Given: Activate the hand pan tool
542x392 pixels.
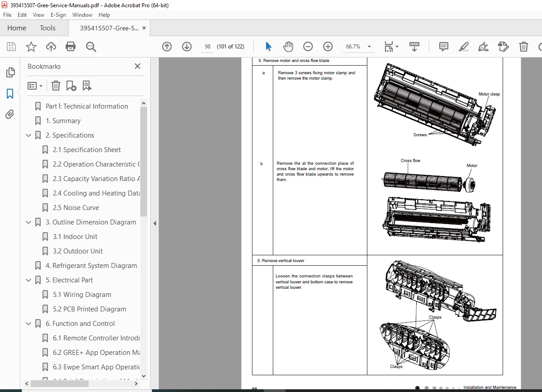Looking at the screenshot, I should point(288,47).
